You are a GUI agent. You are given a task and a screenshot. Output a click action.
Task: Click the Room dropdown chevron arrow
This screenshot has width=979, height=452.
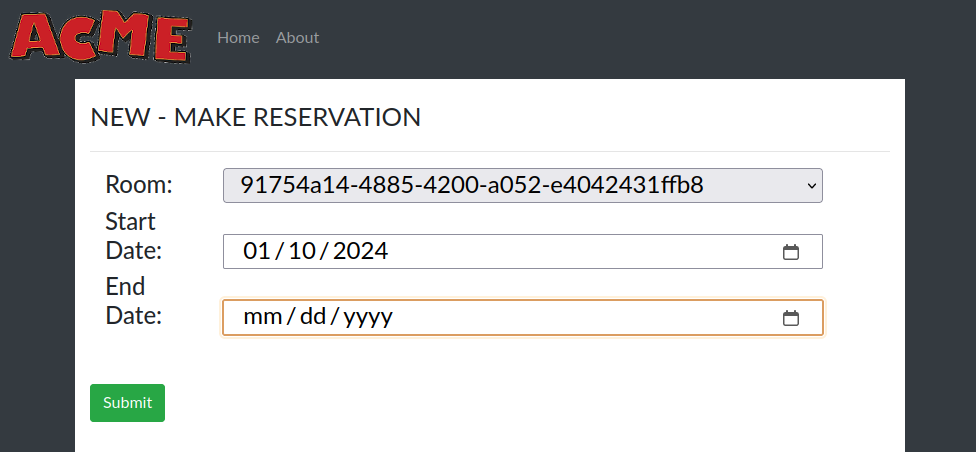pos(811,185)
